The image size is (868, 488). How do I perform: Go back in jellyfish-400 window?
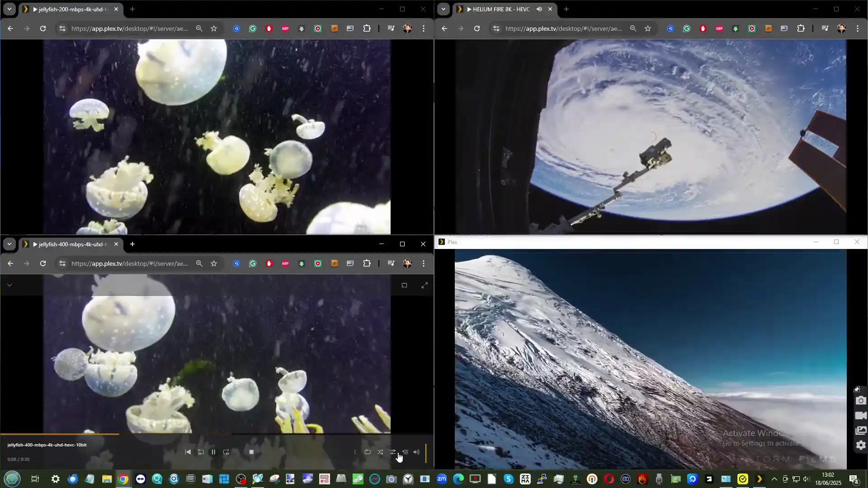[x=10, y=263]
